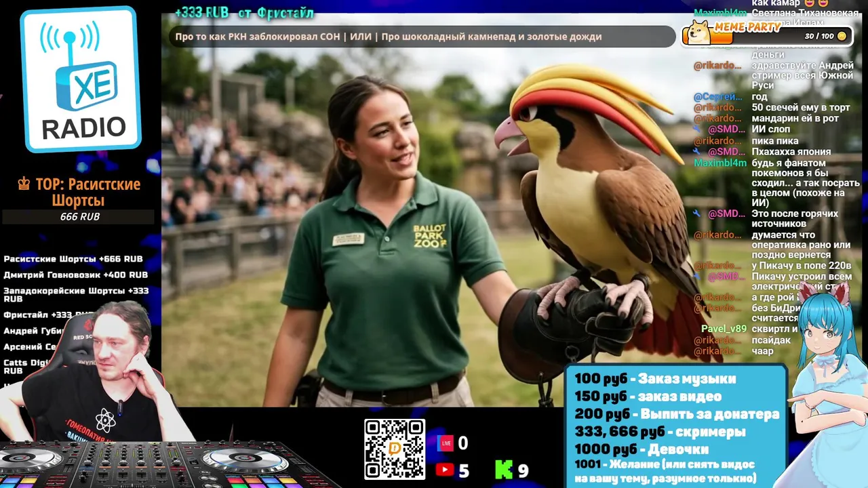This screenshot has height=488, width=868.
Task: Click chat message чаар
Action: pos(762,351)
